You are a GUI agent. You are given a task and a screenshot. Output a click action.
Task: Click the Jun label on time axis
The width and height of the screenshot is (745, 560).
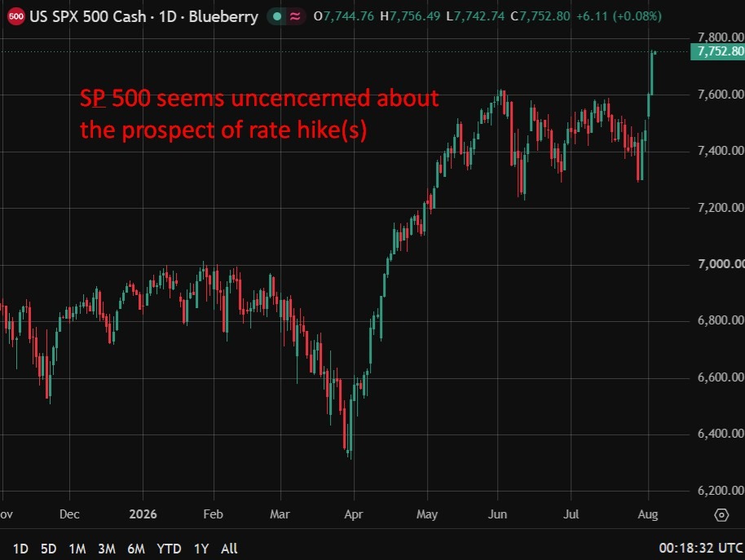[497, 514]
